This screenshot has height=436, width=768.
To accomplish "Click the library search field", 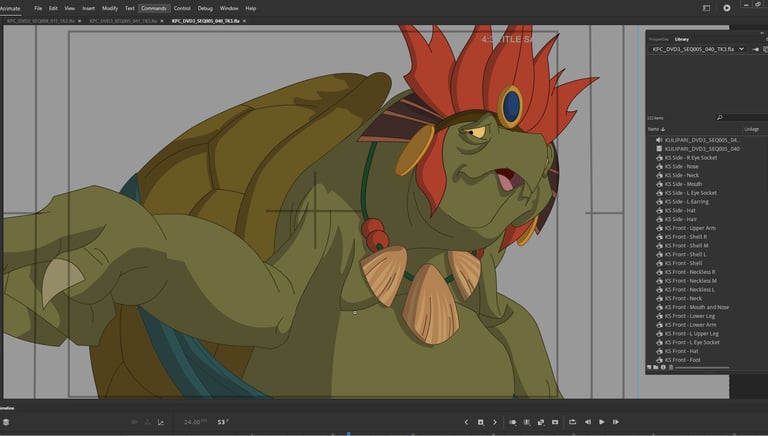I will point(742,118).
